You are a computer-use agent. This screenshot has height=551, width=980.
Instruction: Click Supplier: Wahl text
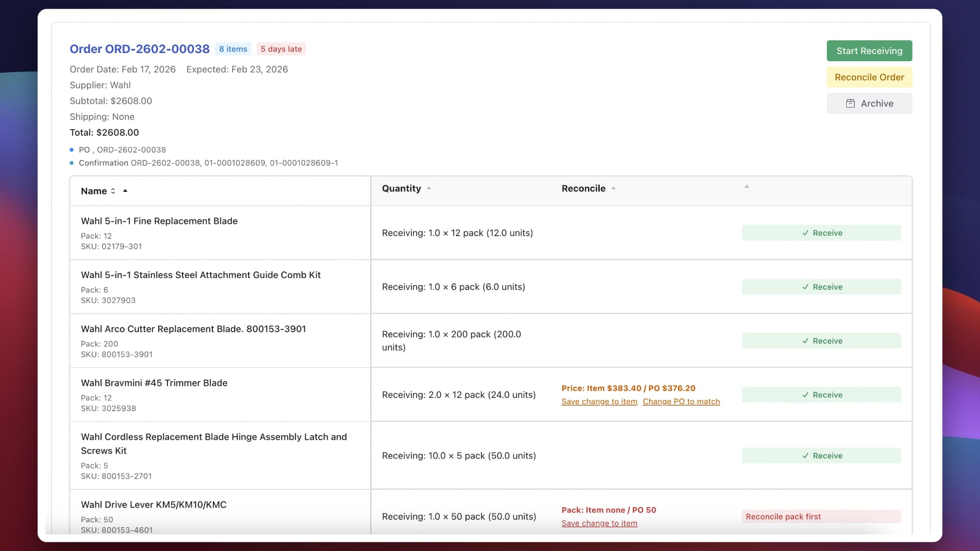[100, 85]
